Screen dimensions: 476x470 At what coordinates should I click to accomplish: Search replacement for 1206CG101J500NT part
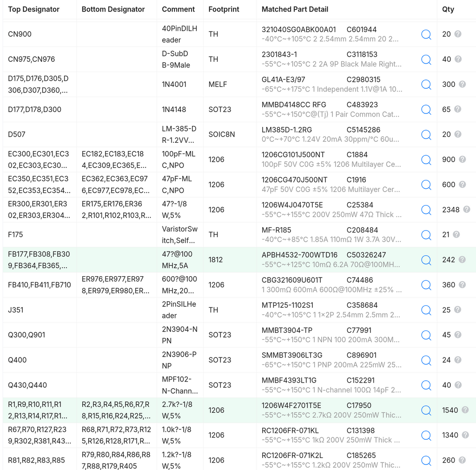click(426, 160)
